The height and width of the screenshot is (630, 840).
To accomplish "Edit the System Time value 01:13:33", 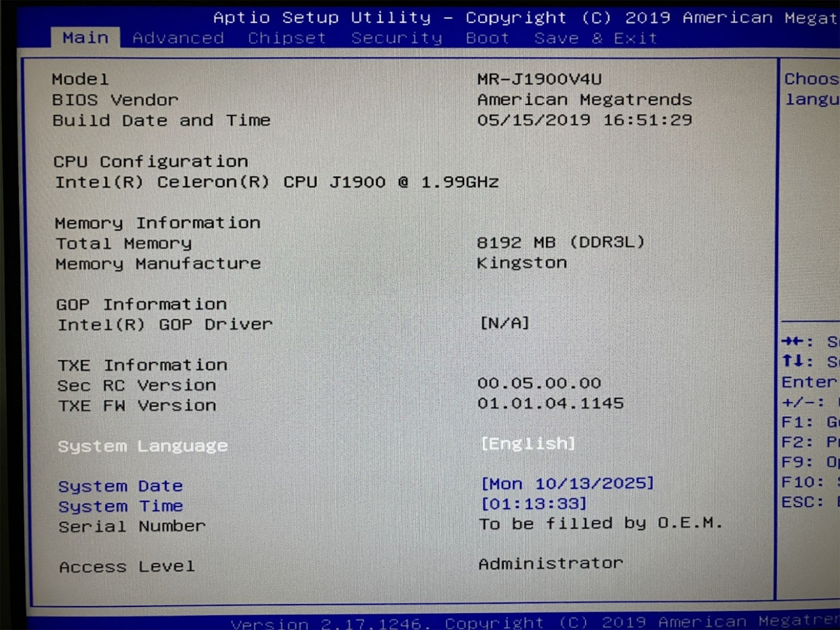I will (534, 504).
